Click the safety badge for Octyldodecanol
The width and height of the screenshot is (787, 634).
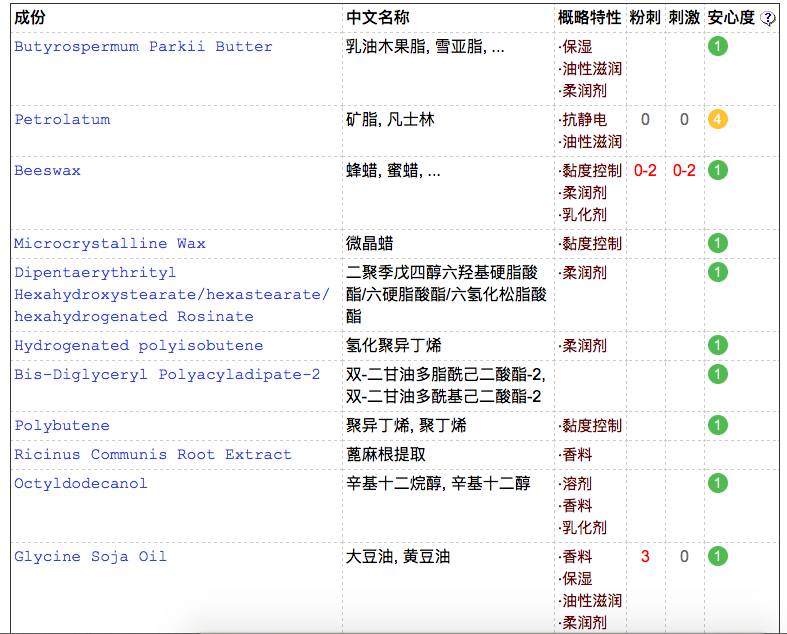718,483
